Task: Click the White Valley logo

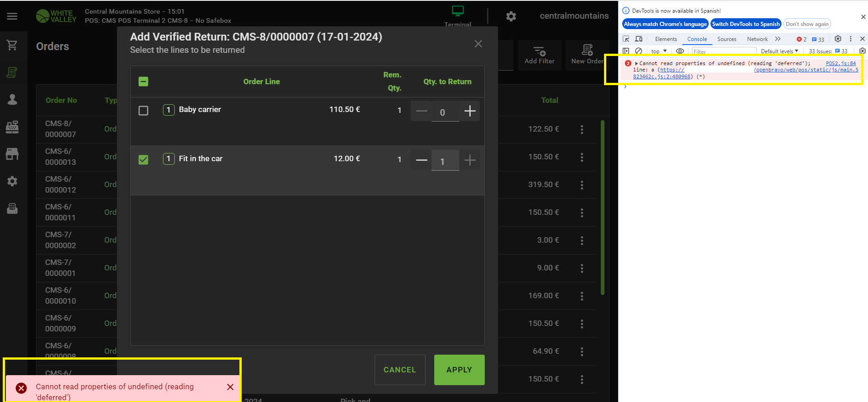Action: tap(56, 16)
